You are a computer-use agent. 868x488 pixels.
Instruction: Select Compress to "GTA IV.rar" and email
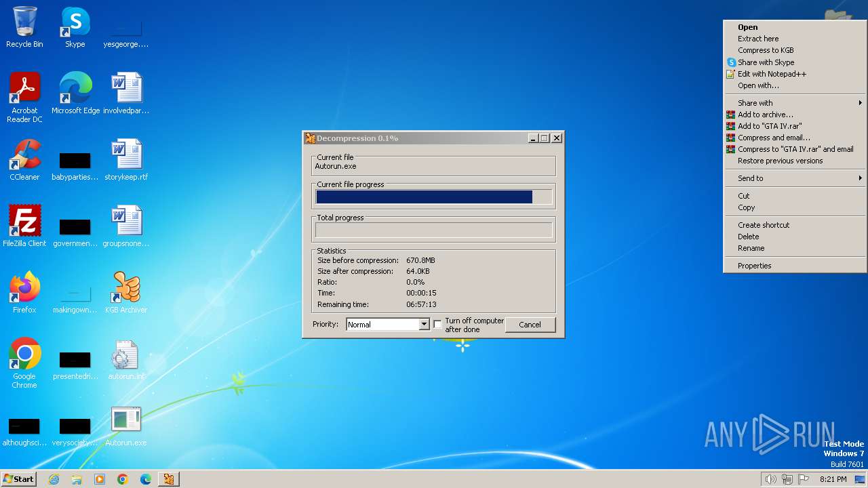point(795,149)
